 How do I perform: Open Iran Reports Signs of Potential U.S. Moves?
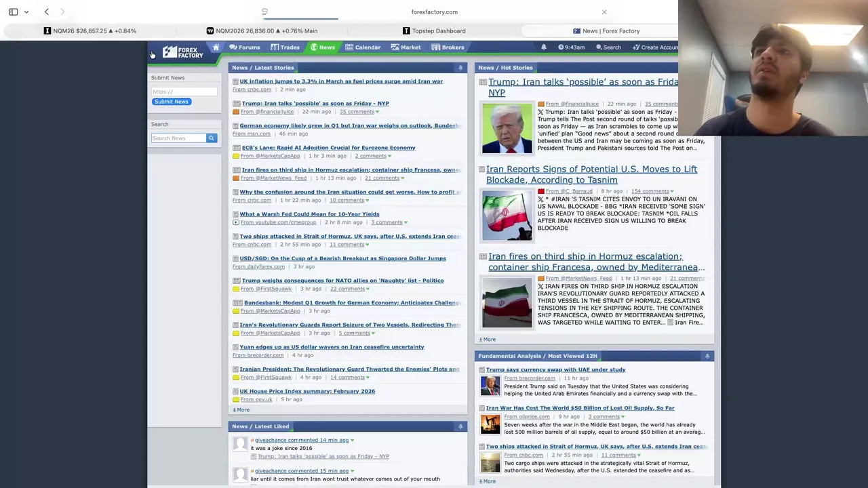[x=591, y=174]
